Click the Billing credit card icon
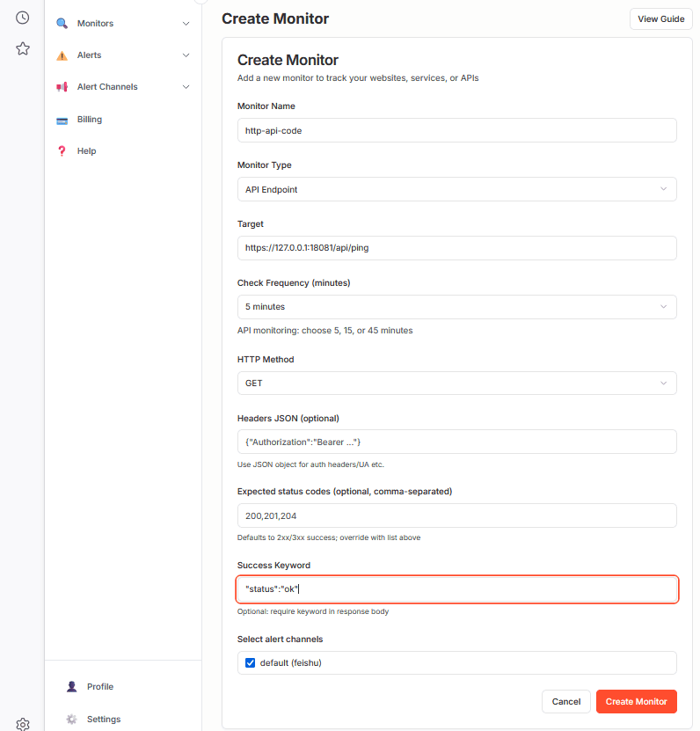Image resolution: width=700 pixels, height=731 pixels. 62,119
